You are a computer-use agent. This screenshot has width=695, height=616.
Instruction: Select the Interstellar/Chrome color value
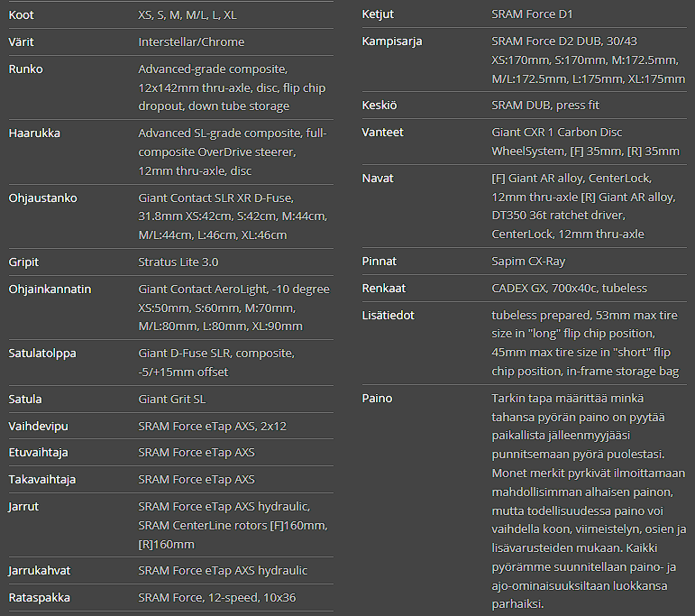(x=191, y=42)
